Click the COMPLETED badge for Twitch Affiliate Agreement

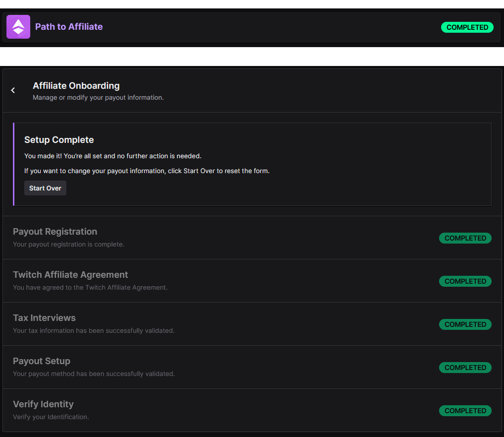pyautogui.click(x=465, y=281)
